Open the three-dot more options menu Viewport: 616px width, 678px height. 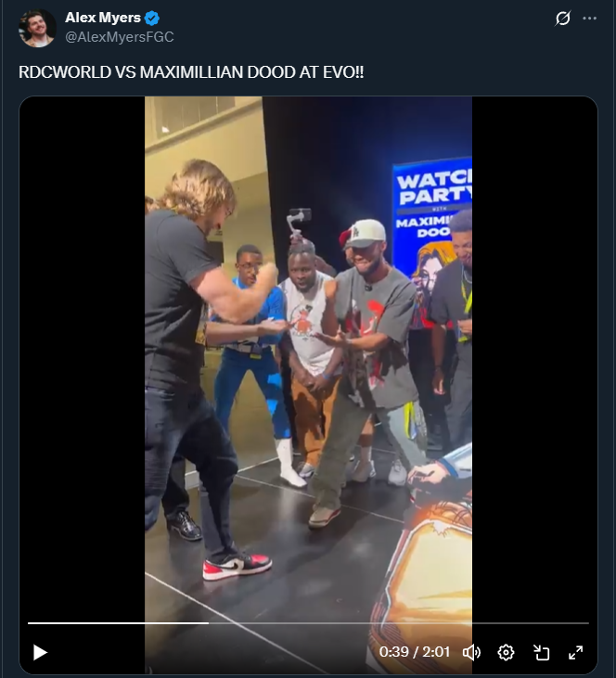[590, 19]
